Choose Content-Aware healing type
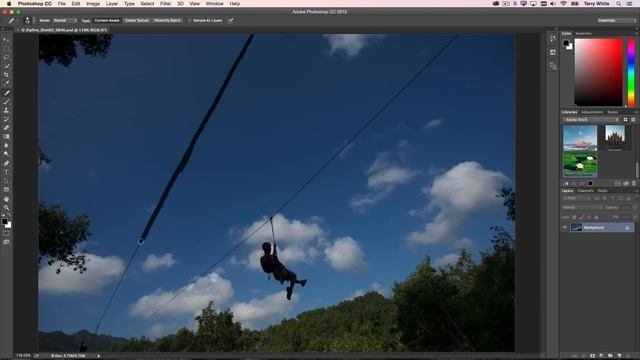This screenshot has width=640, height=360. tap(107, 20)
